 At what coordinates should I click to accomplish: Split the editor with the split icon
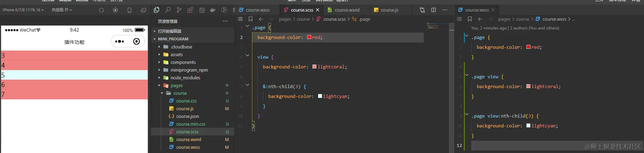(434, 10)
